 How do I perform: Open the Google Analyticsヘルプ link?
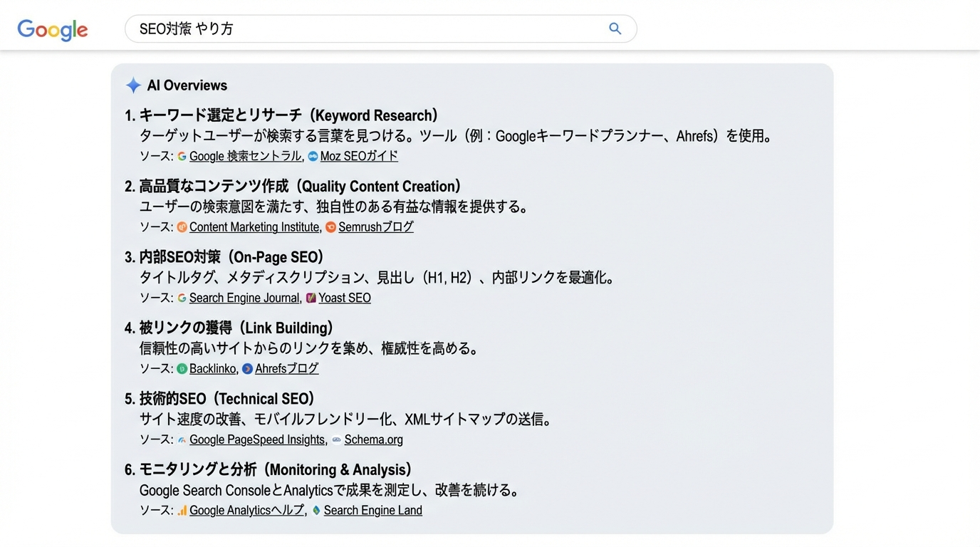pyautogui.click(x=248, y=510)
